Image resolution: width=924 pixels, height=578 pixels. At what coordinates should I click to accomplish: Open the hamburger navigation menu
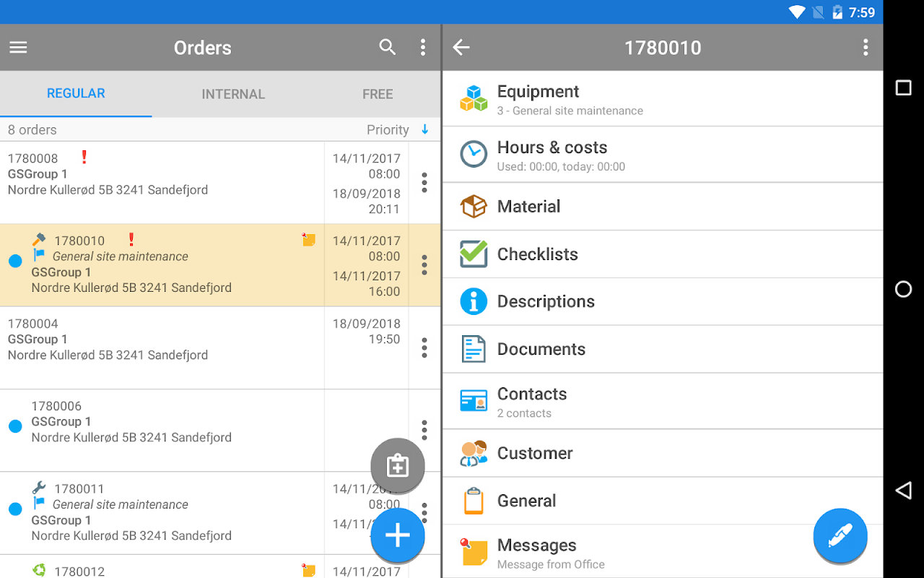coord(18,48)
